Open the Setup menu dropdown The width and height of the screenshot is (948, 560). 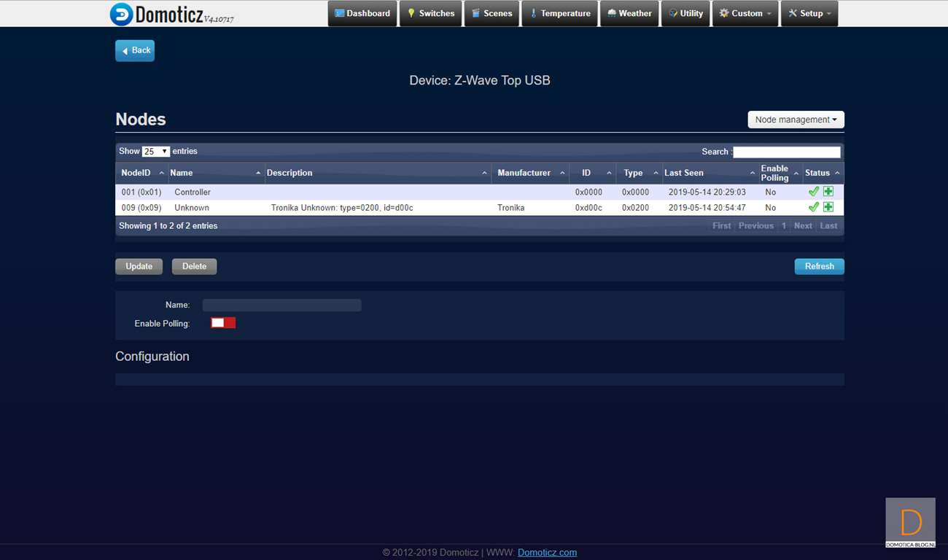[x=809, y=13]
